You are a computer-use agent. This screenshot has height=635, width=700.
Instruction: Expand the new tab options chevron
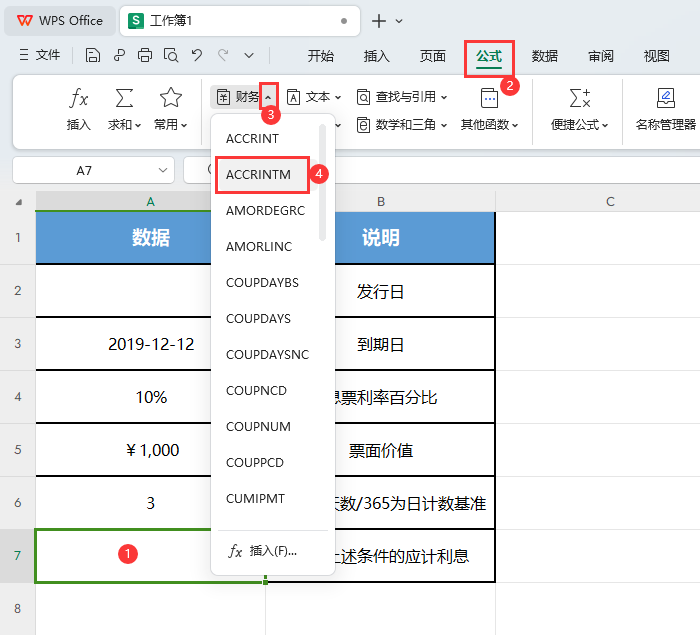coord(399,21)
